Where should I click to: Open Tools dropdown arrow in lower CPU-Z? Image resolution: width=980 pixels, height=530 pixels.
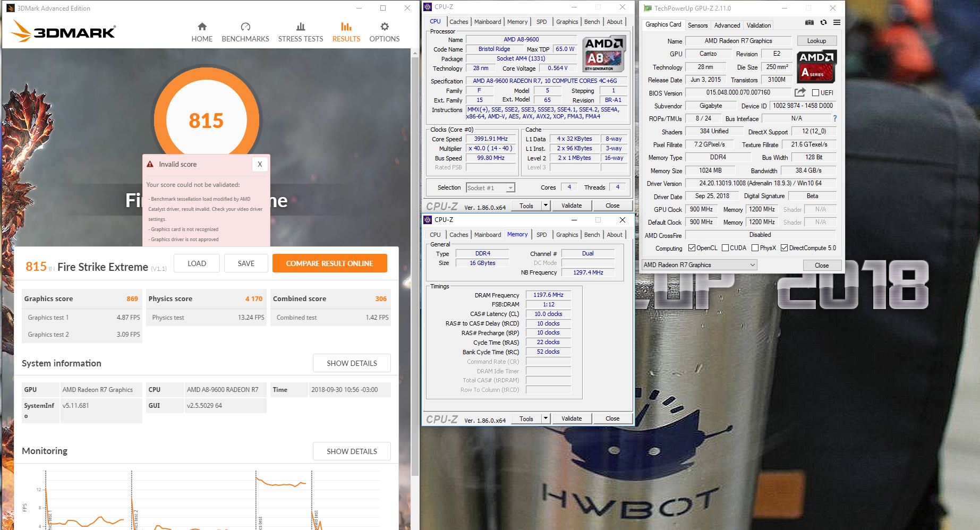[545, 418]
